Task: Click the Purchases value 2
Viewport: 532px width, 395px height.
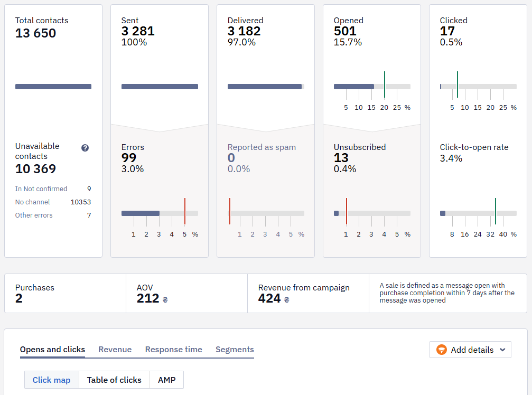Action: (18, 298)
